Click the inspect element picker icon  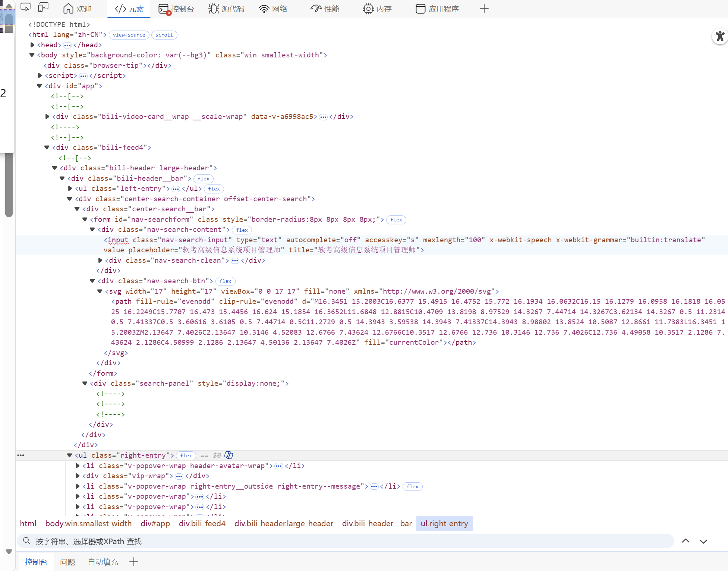coord(25,8)
